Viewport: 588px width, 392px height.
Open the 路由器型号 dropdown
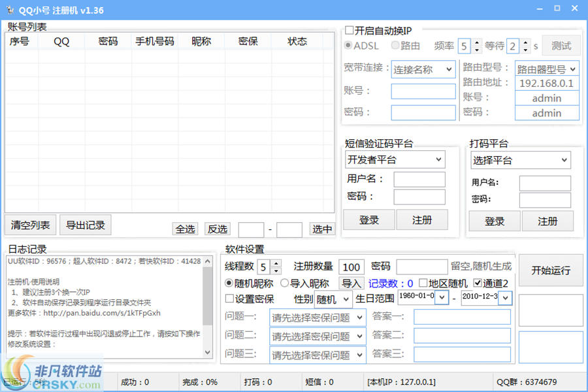pyautogui.click(x=547, y=69)
